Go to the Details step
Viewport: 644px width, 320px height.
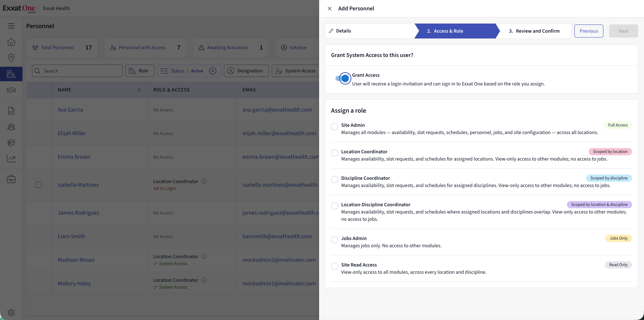pyautogui.click(x=370, y=31)
